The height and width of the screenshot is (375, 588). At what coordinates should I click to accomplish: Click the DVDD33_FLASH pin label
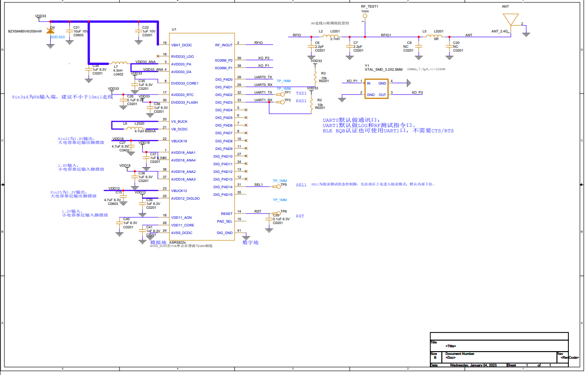184,102
